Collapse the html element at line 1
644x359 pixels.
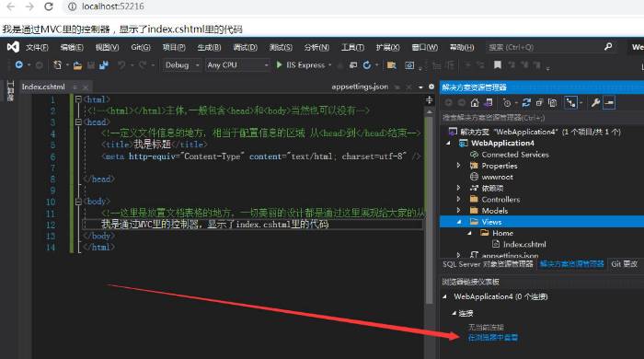[x=78, y=99]
